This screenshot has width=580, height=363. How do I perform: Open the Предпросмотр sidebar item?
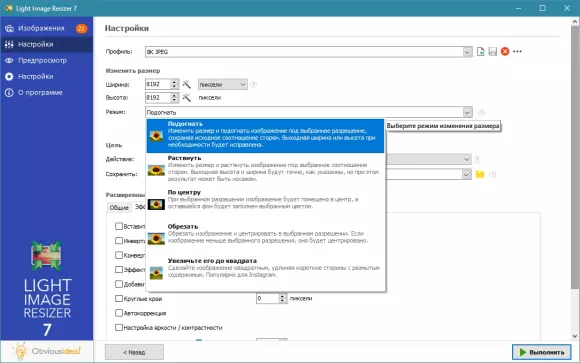tap(46, 60)
